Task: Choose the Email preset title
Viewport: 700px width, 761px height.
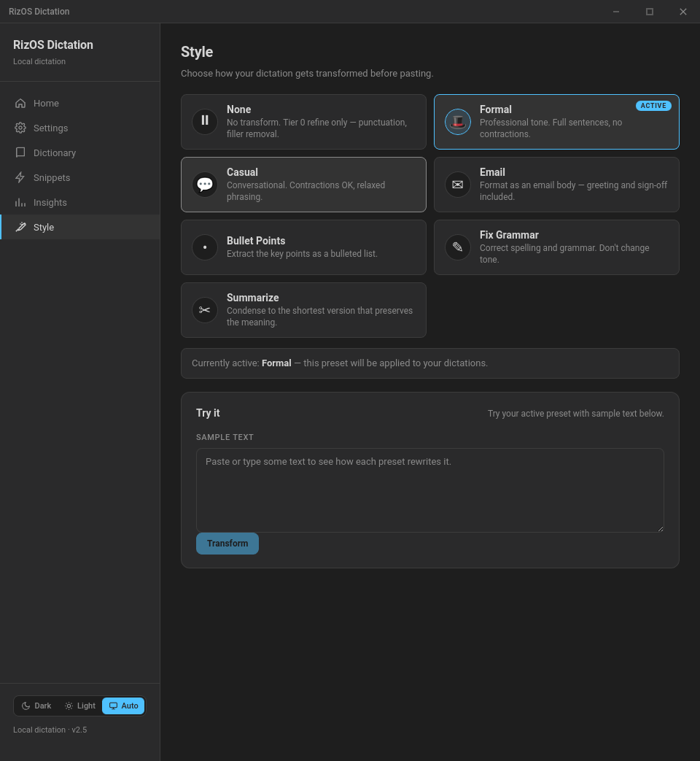Action: coord(492,171)
